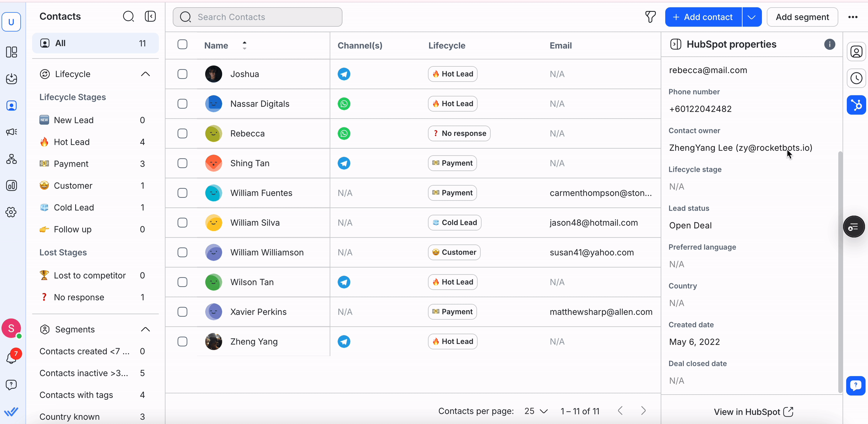Click the dark floating list widget button

(x=854, y=227)
